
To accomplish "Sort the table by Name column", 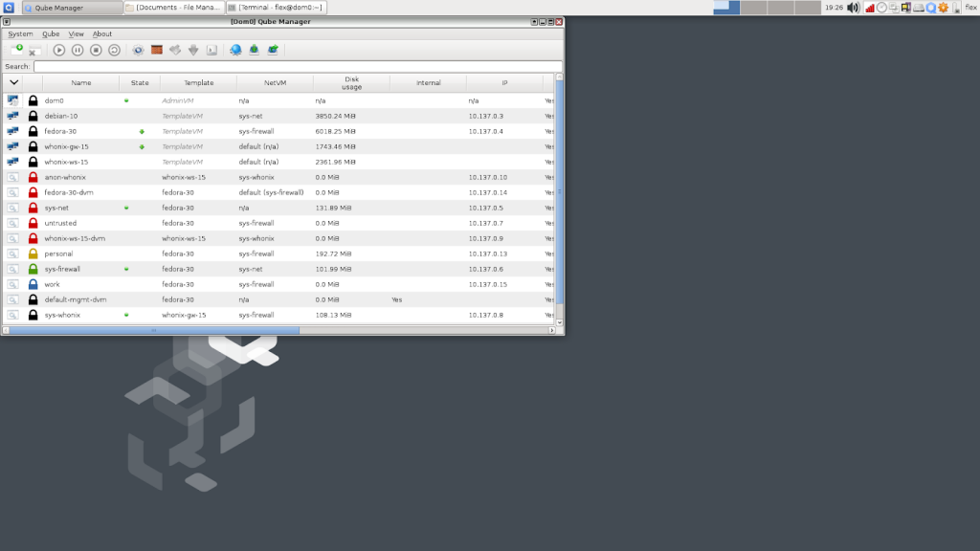I will point(80,82).
